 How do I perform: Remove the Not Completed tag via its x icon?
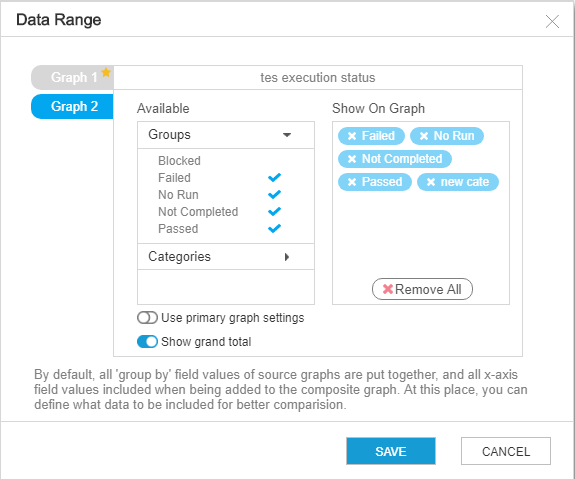click(x=352, y=159)
